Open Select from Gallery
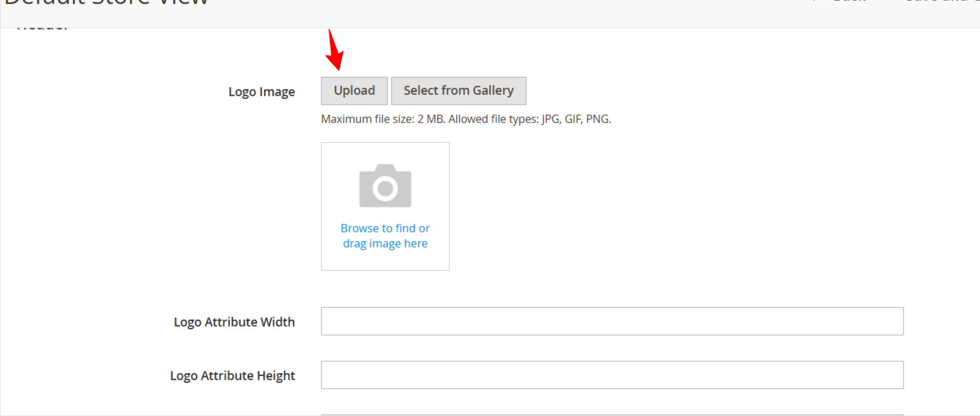This screenshot has width=980, height=416. 458,91
